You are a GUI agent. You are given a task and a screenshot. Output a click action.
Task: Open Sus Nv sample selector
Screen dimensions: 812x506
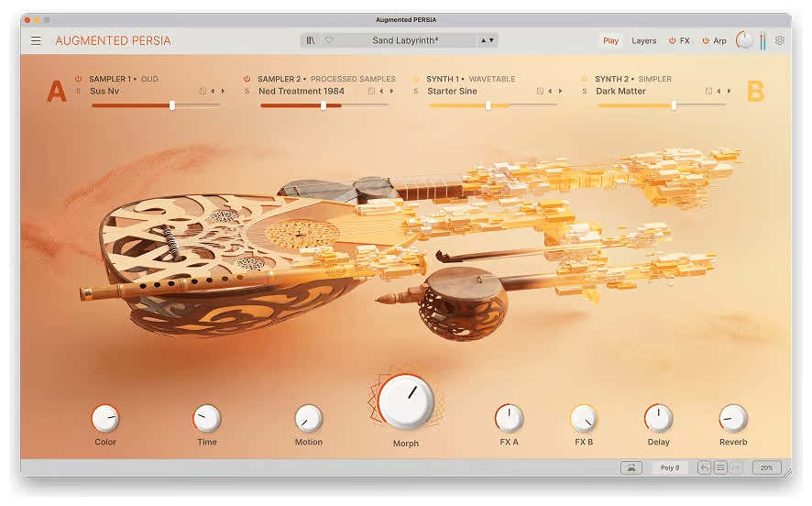point(104,91)
